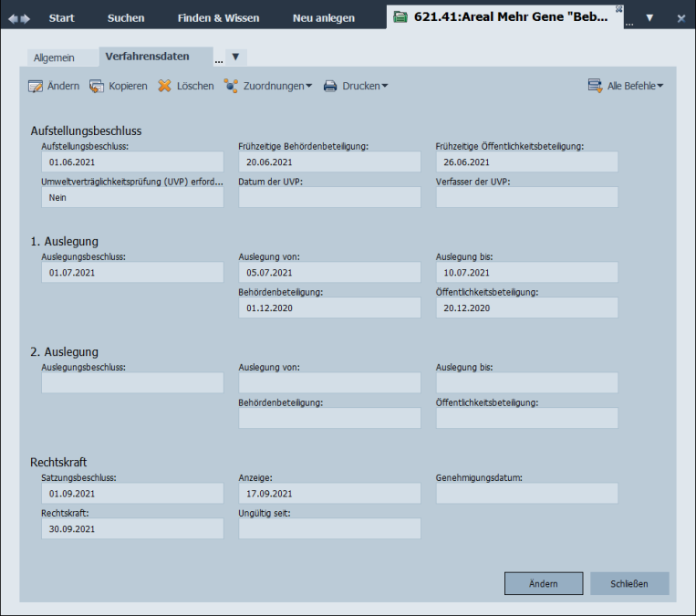The height and width of the screenshot is (616, 696).
Task: Click the Genehmigungsdatum empty field
Action: click(x=526, y=494)
